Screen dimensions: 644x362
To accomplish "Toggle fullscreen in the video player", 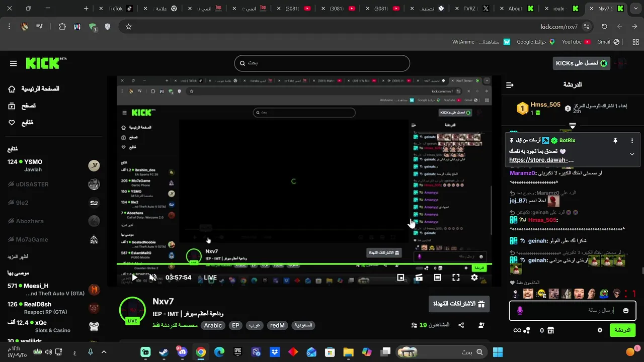I will pyautogui.click(x=456, y=277).
